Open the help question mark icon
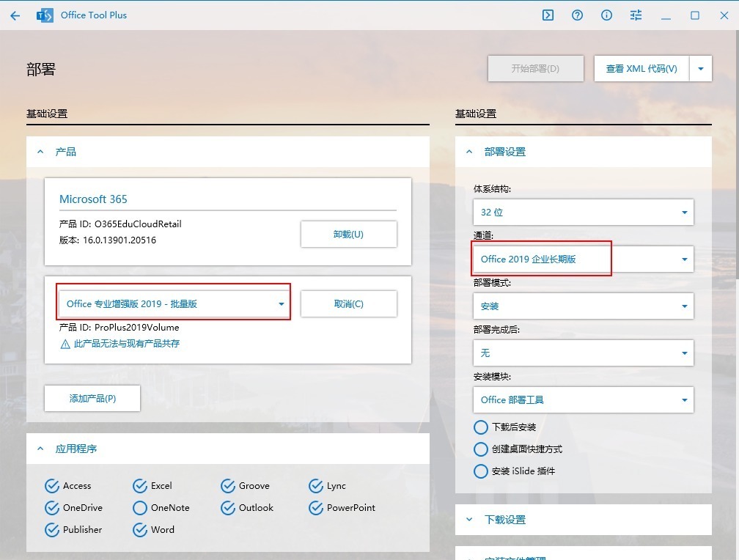 click(577, 15)
